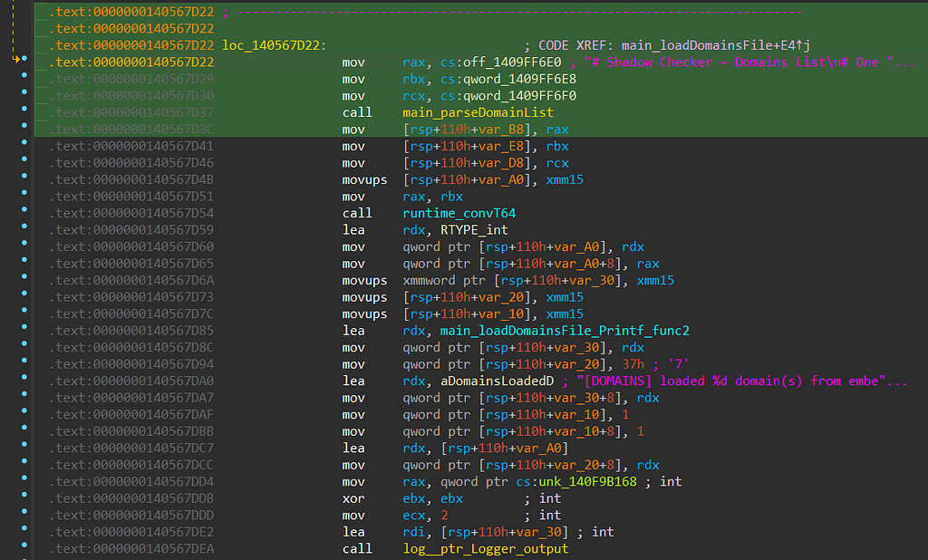Open the runtime_convT64 call target

pos(459,213)
